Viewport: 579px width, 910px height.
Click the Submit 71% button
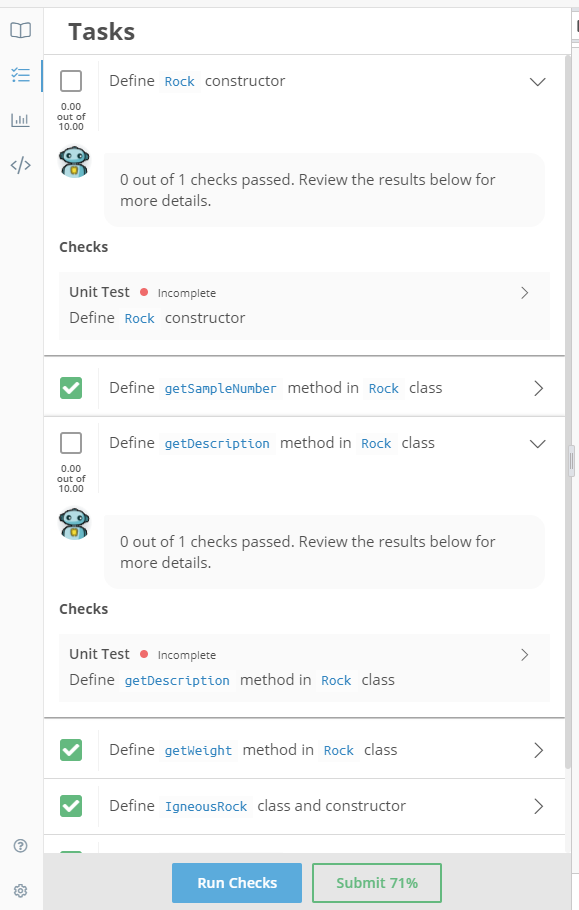click(x=377, y=883)
